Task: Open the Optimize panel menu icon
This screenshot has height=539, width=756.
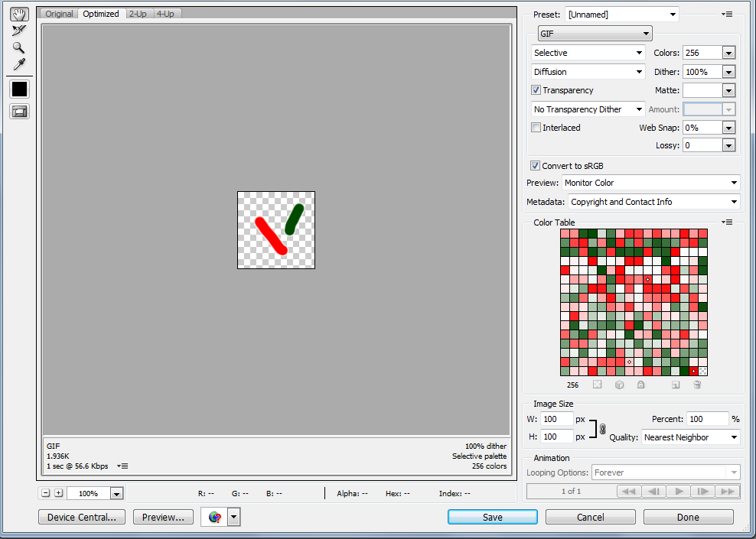Action: tap(728, 15)
